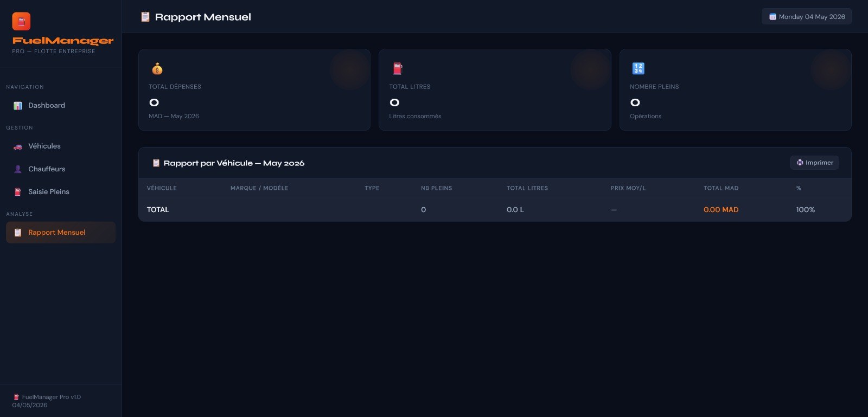Click the 0.0 L total litres value
Screen dimensions: 868x417
[515, 210]
